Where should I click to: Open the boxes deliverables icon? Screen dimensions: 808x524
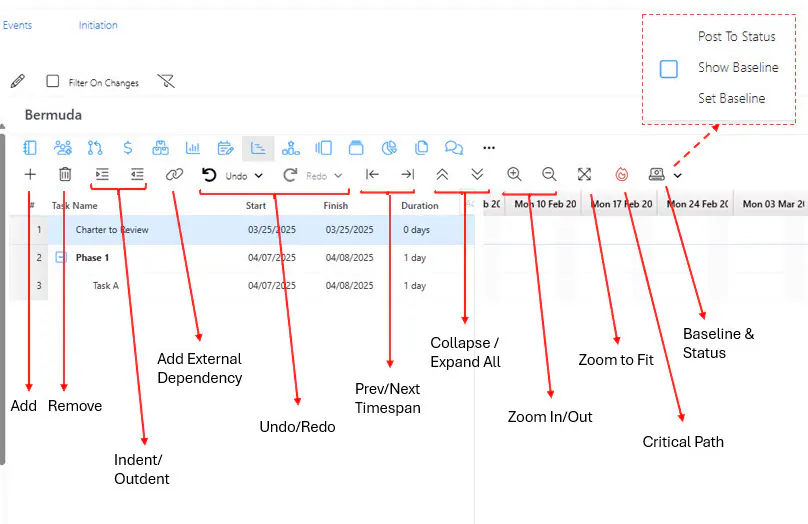point(160,148)
